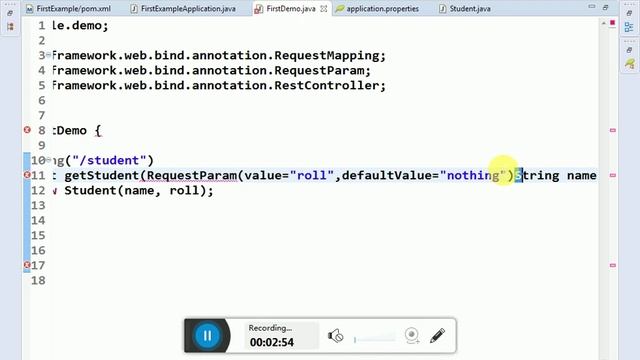640x360 pixels.
Task: Restore the stack above the Spring leaf icon
Action: click(x=629, y=50)
